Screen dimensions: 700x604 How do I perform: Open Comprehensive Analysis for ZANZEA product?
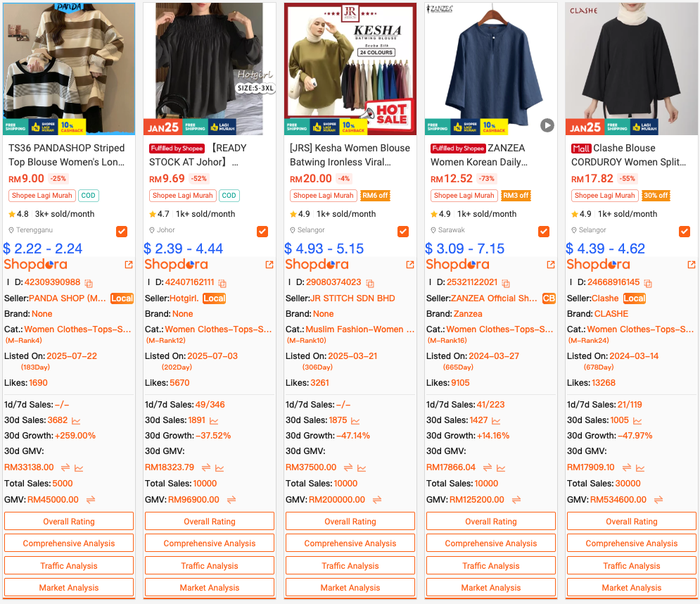pyautogui.click(x=490, y=543)
